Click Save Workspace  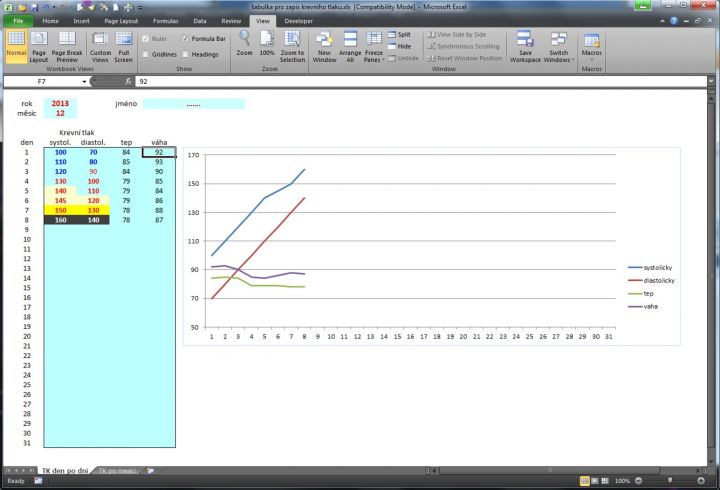525,46
